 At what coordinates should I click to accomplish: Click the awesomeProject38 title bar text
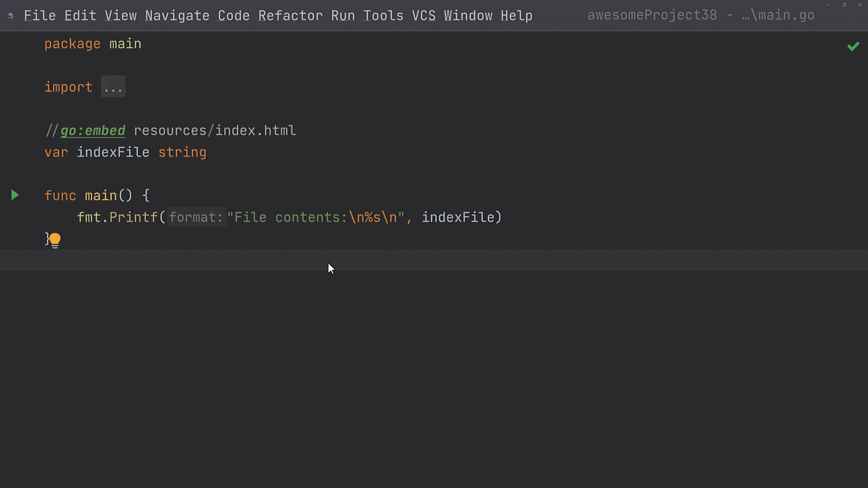652,15
